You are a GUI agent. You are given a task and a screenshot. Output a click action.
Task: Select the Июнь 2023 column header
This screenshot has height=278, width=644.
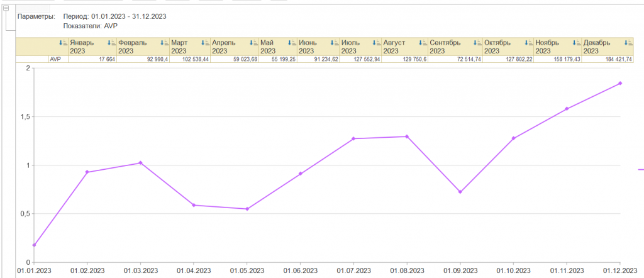click(x=318, y=47)
